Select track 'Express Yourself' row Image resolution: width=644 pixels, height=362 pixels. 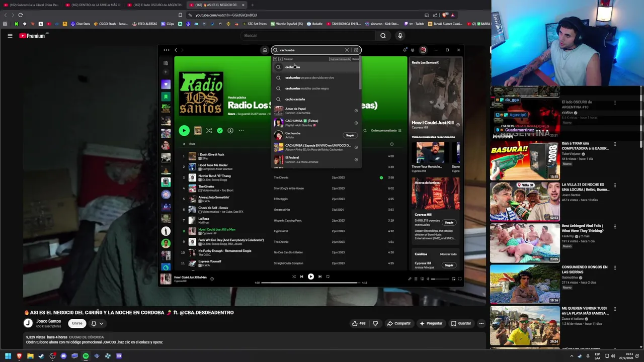pyautogui.click(x=292, y=263)
